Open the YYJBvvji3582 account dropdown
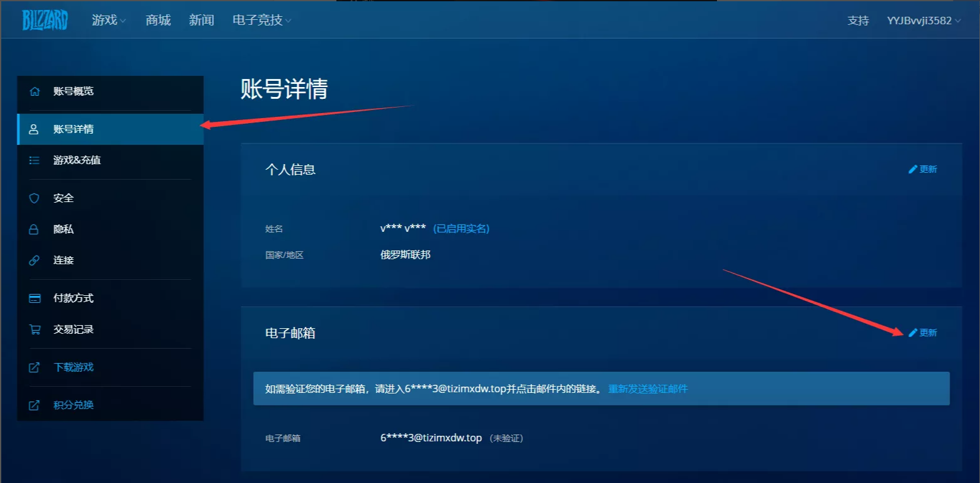The image size is (980, 483). click(x=924, y=21)
